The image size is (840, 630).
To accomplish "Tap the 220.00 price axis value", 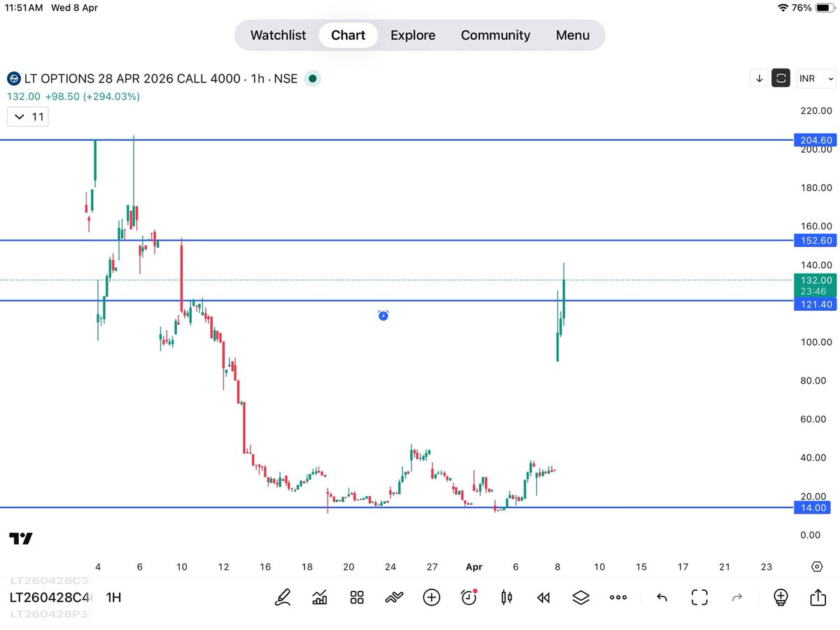I will click(815, 111).
